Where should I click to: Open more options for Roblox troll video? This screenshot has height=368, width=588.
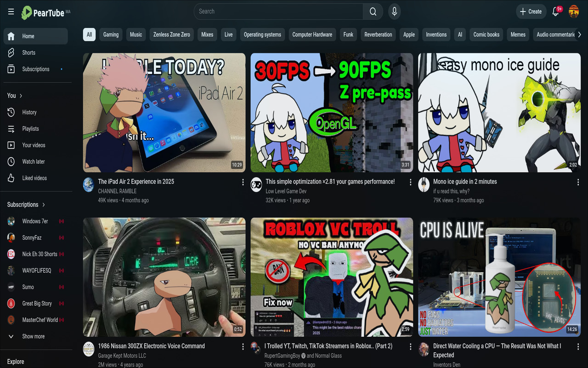[x=411, y=346]
